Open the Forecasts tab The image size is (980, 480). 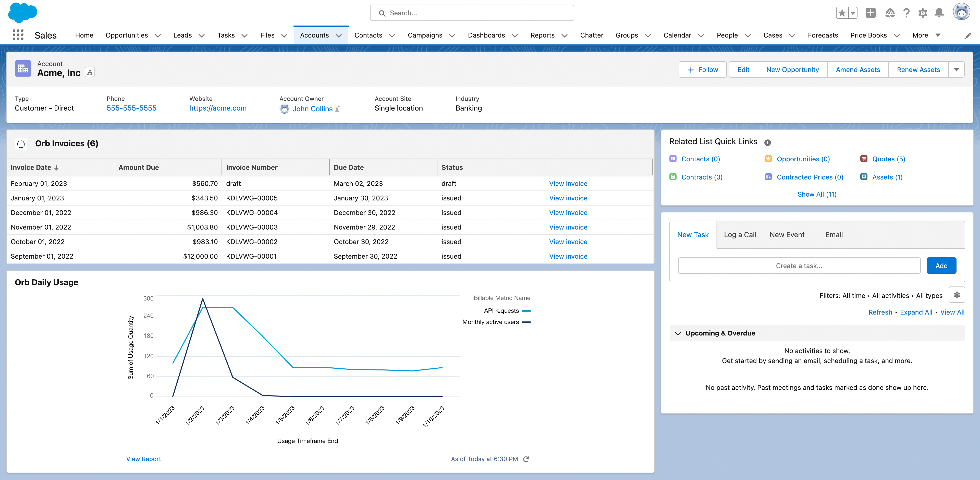(x=823, y=35)
